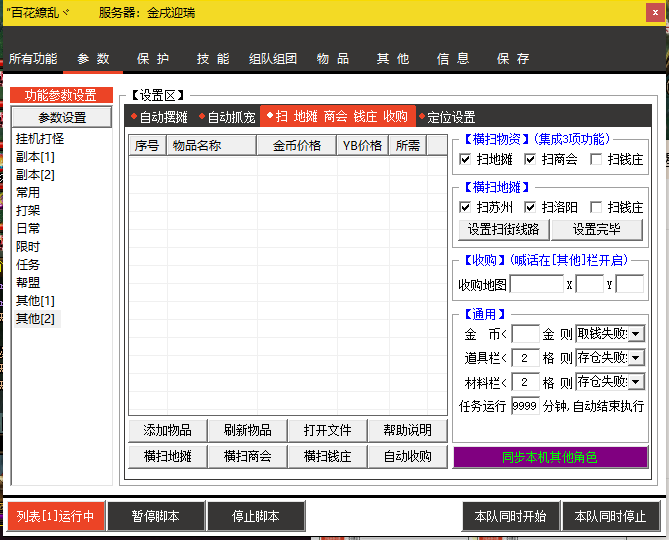The image size is (669, 540).
Task: Open the 物 品 tab
Action: point(333,59)
